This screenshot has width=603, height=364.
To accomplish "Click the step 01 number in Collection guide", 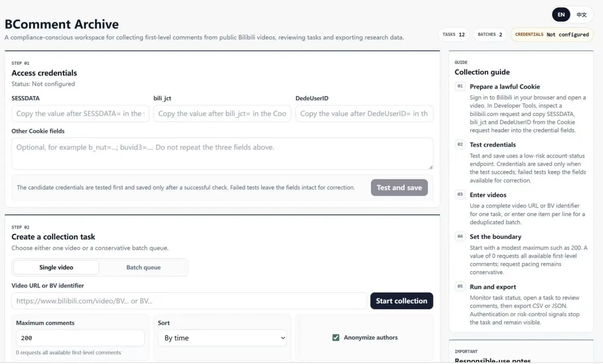I will [460, 86].
